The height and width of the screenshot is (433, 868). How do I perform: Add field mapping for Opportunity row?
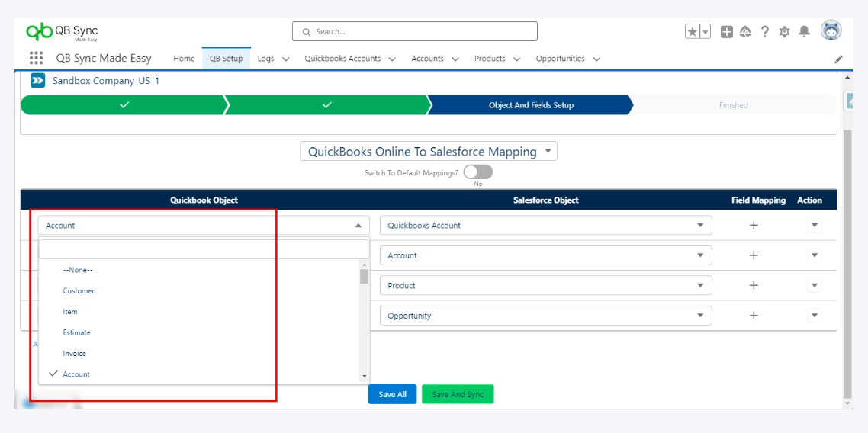click(x=754, y=315)
